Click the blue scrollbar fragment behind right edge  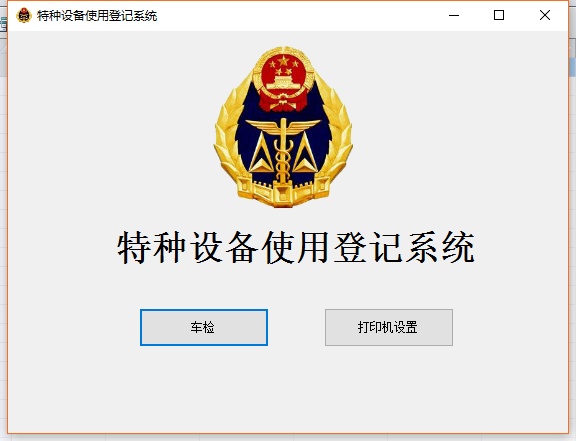[x=572, y=67]
